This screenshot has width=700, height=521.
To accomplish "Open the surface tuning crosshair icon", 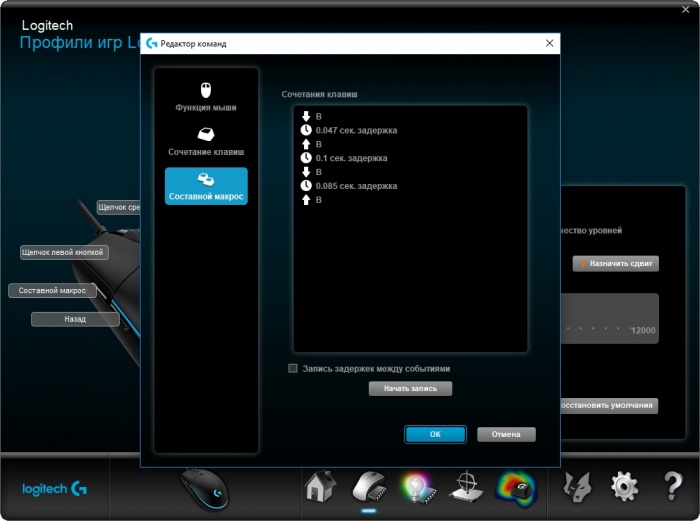I will click(467, 487).
